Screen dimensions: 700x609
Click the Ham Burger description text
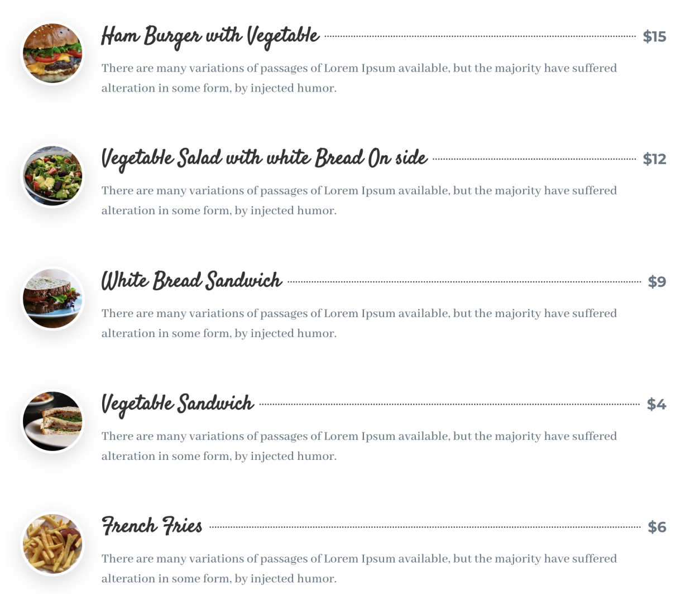[x=359, y=78]
